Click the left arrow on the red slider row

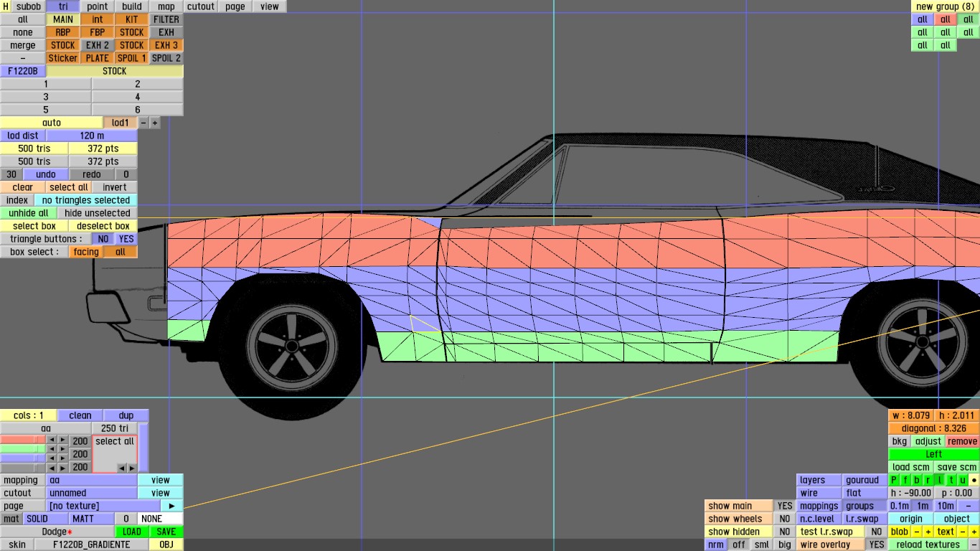coord(51,441)
